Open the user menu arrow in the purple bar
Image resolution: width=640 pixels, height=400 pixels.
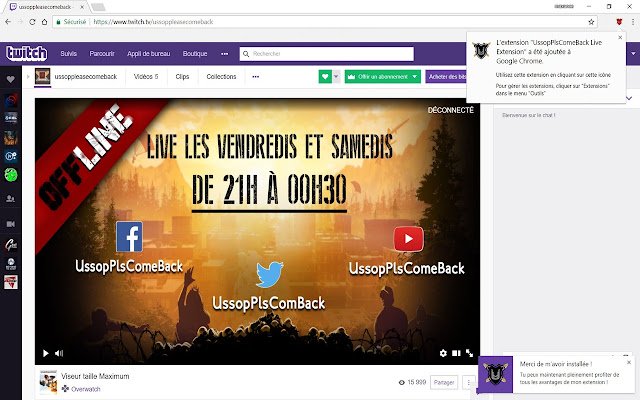click(633, 54)
